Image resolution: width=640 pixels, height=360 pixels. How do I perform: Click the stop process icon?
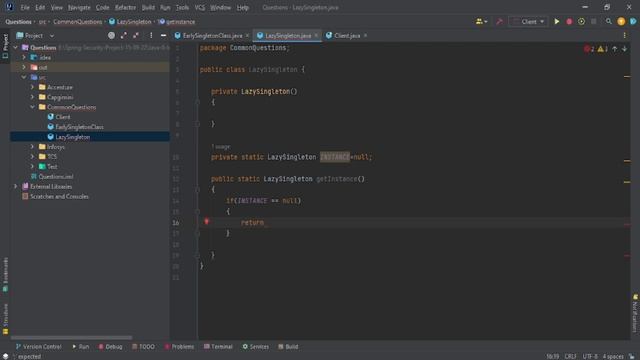(x=593, y=22)
